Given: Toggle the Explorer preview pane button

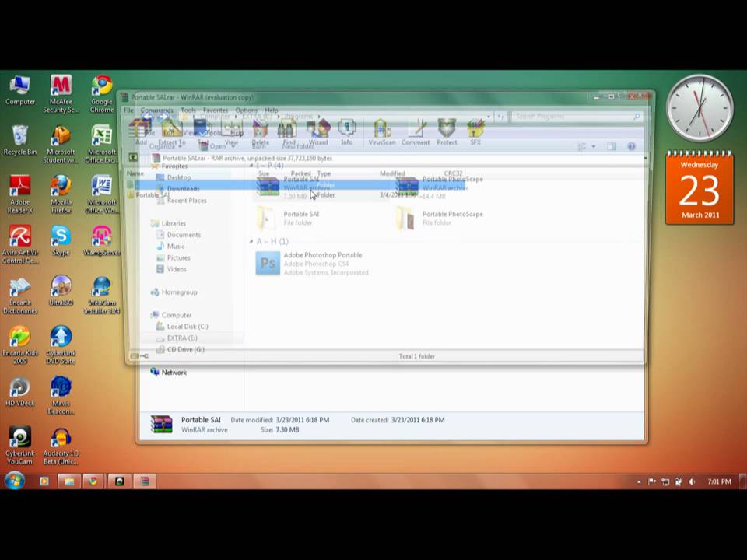Looking at the screenshot, I should click(612, 147).
